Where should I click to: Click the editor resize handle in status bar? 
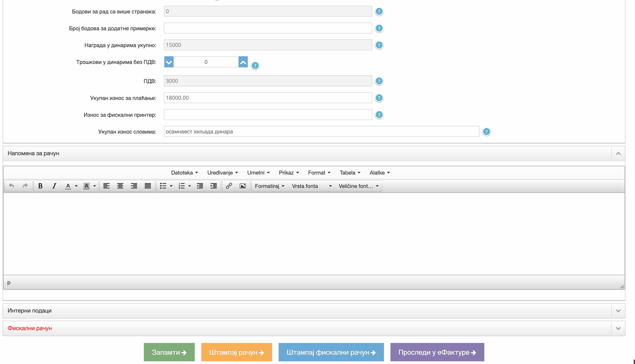(622, 286)
